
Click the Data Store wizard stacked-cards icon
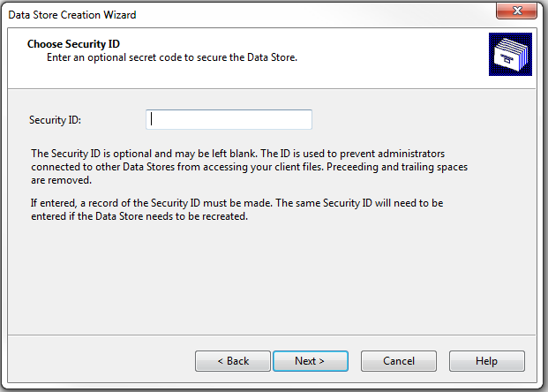point(510,54)
